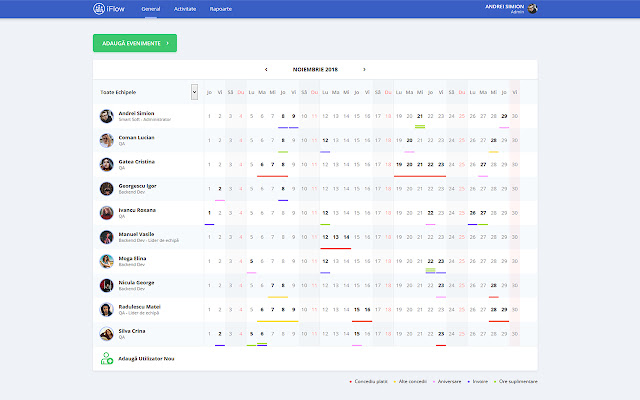Click the add new user icon
Screen dimensions: 640x400
106,358
